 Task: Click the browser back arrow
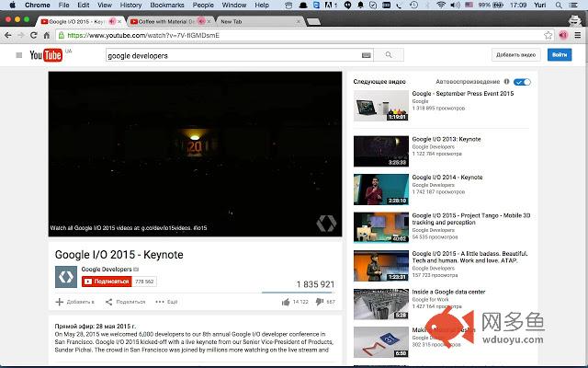pos(7,35)
